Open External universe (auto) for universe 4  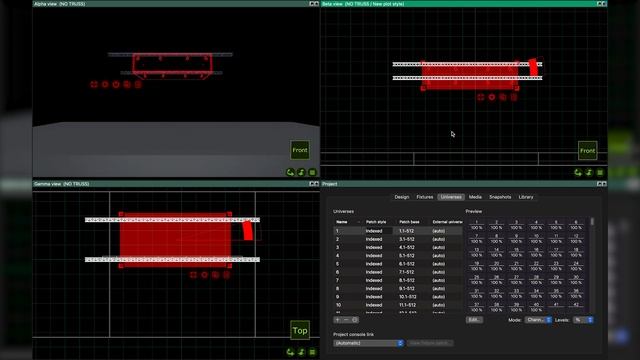pos(439,256)
